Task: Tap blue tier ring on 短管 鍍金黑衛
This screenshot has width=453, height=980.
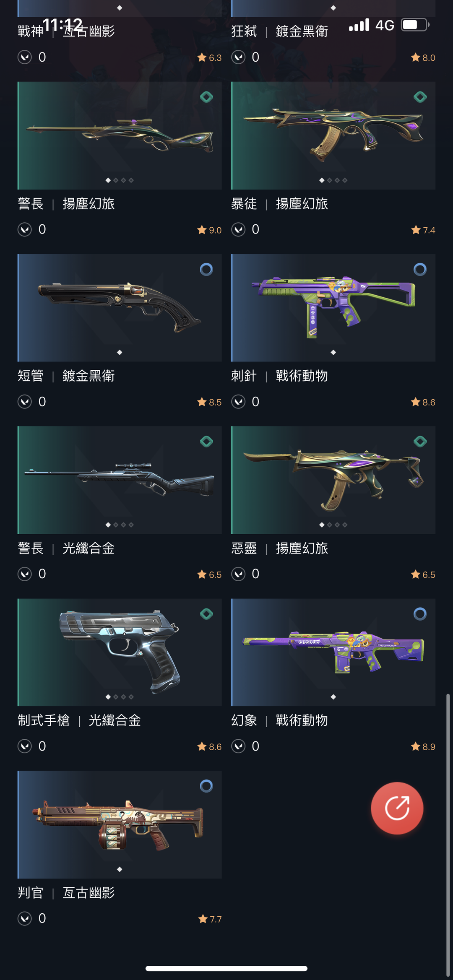Action: (206, 269)
